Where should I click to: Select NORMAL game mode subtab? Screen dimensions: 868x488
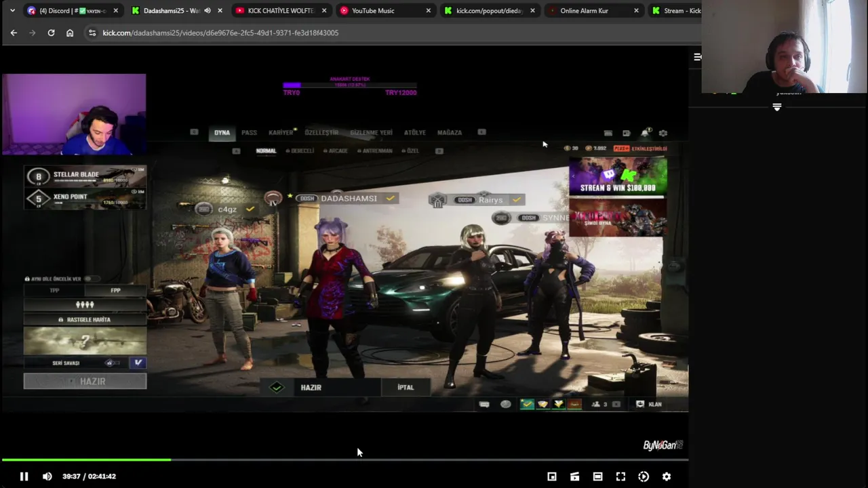pos(266,150)
